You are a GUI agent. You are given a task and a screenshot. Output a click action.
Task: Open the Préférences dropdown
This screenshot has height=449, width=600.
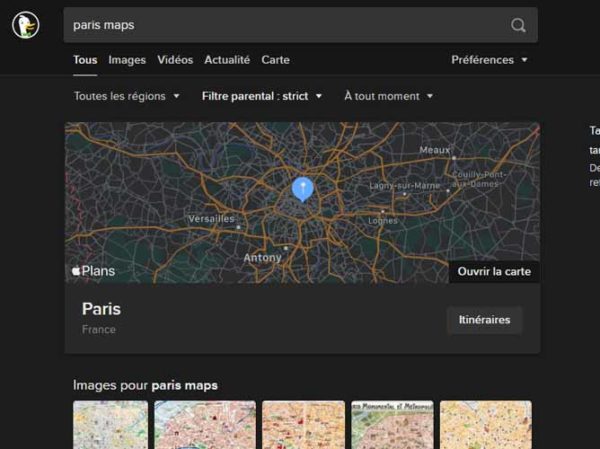489,60
